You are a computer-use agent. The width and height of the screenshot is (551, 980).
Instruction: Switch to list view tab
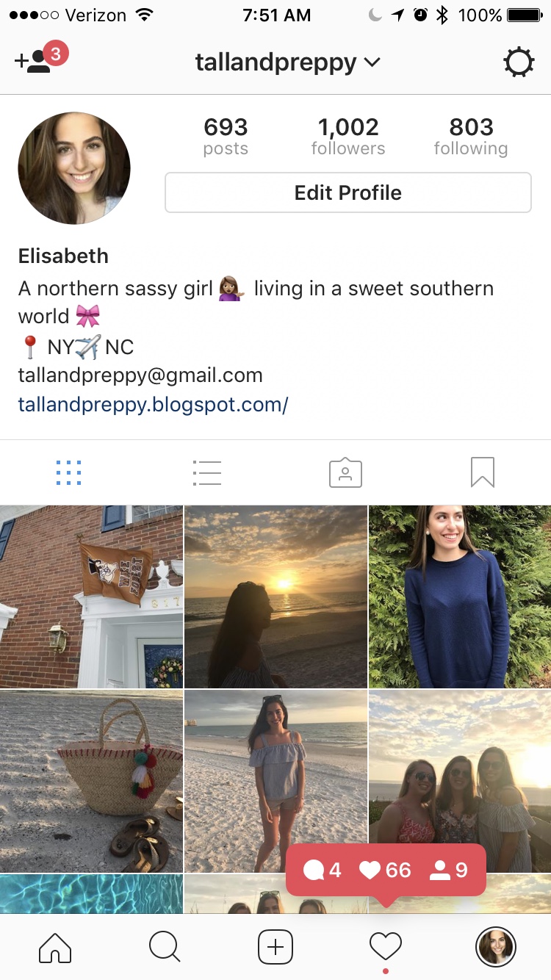tap(206, 472)
